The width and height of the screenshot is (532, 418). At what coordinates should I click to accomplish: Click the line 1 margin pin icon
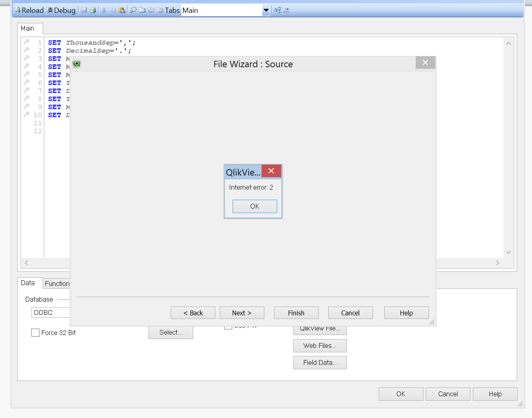tap(27, 42)
